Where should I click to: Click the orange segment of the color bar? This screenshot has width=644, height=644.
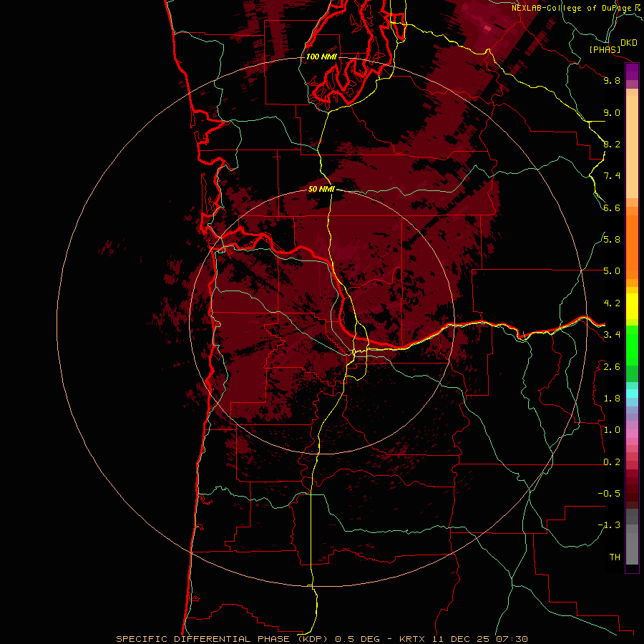(x=632, y=248)
